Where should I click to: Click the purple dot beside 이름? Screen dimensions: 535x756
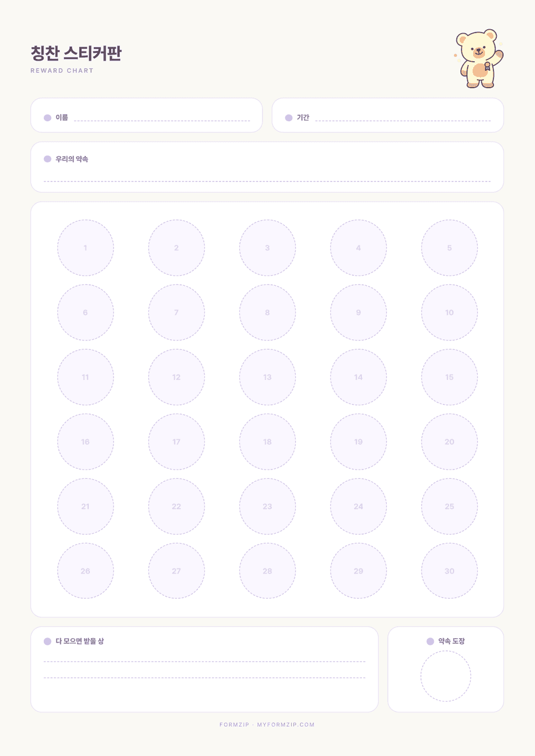48,118
